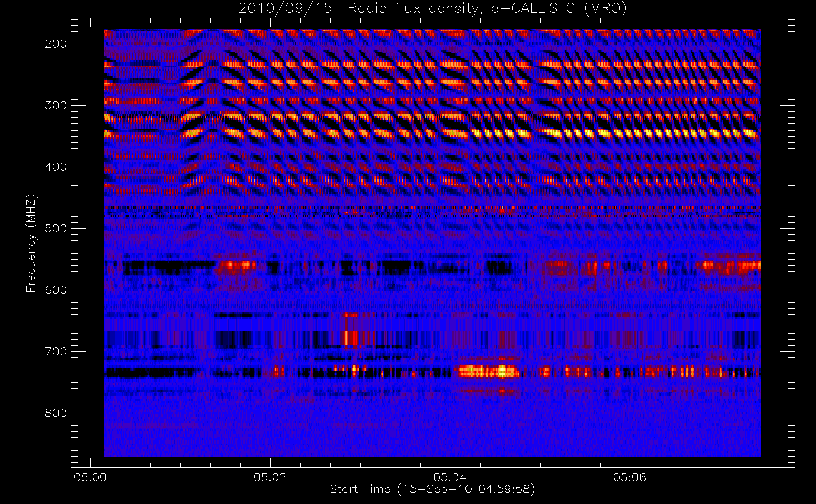
Task: Select the 500 frequency tick label
Action: coord(55,228)
